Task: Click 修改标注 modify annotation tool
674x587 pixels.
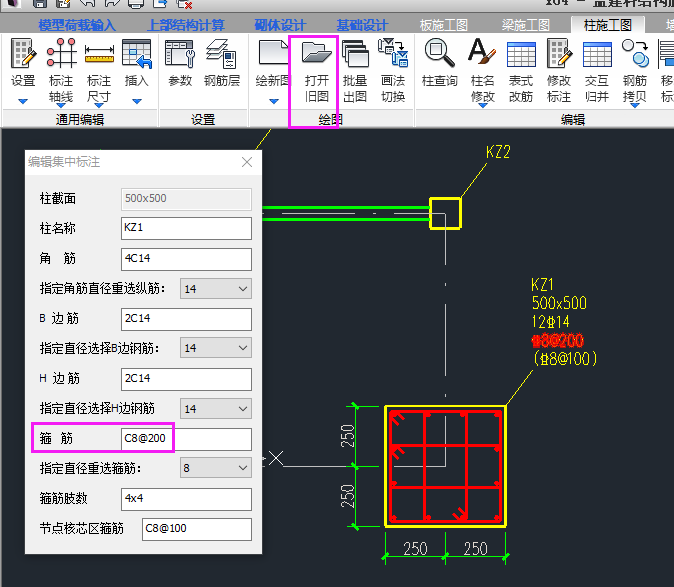Action: pyautogui.click(x=559, y=71)
